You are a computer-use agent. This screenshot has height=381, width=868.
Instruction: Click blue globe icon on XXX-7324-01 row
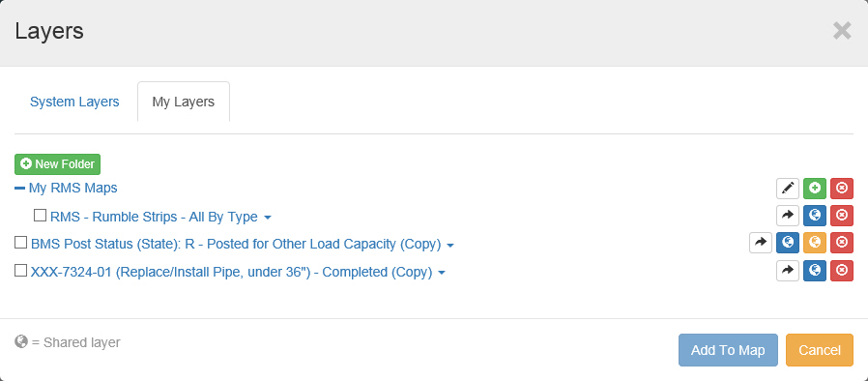(814, 270)
